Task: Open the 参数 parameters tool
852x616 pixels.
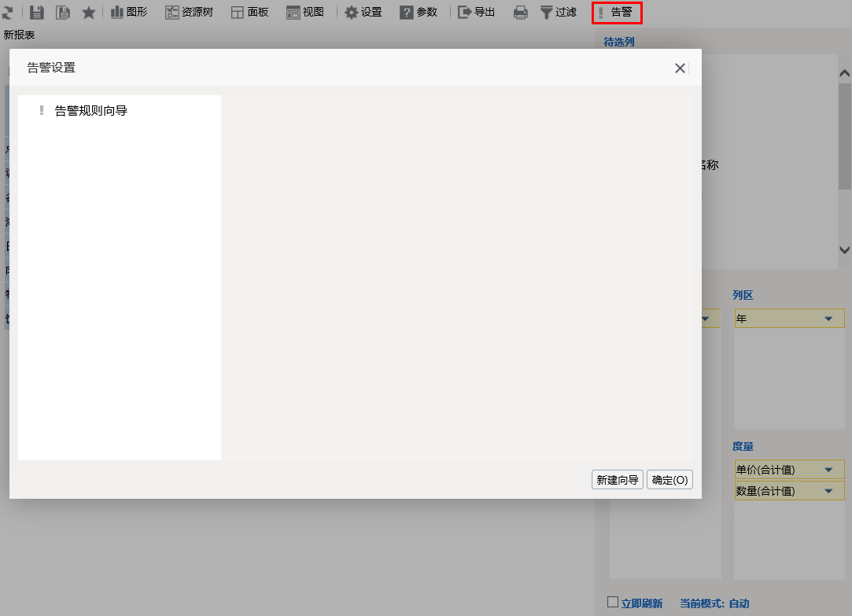Action: (419, 12)
